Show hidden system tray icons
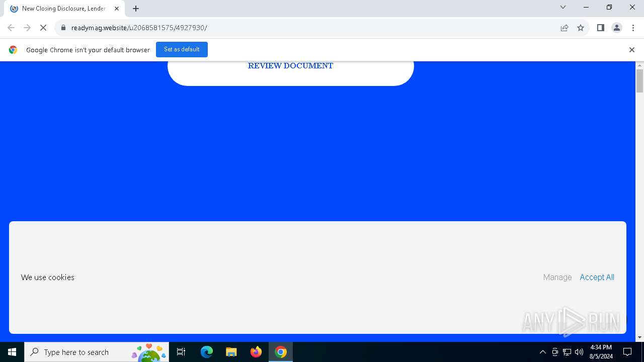Viewport: 644px width, 362px height. pos(542,352)
